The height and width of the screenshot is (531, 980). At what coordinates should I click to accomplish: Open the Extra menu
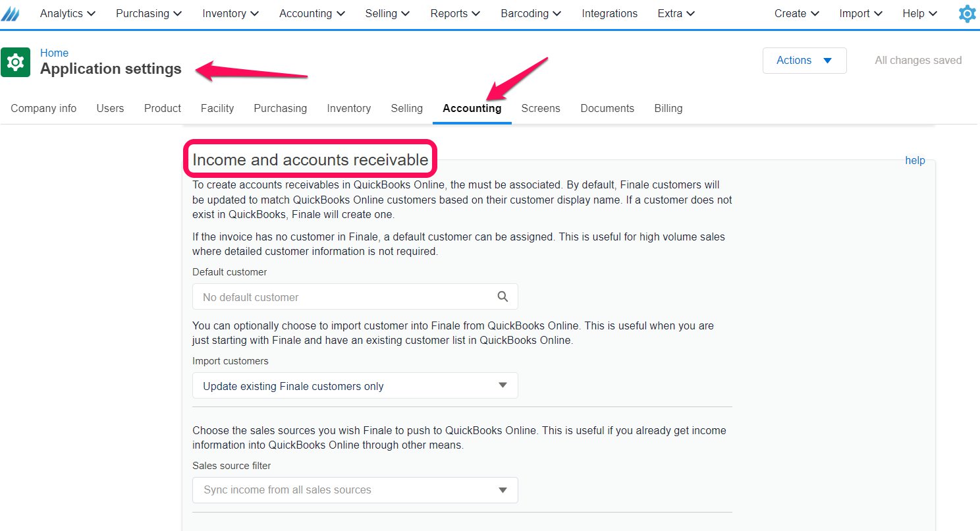pos(676,13)
